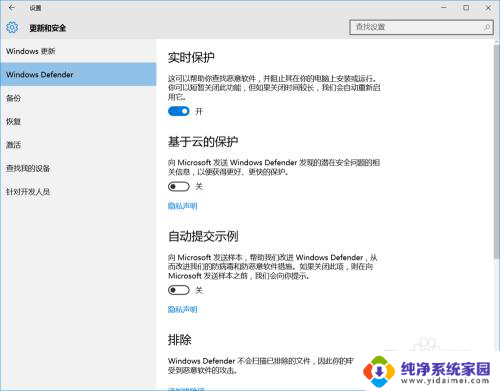Open the 备份 section

click(x=78, y=98)
